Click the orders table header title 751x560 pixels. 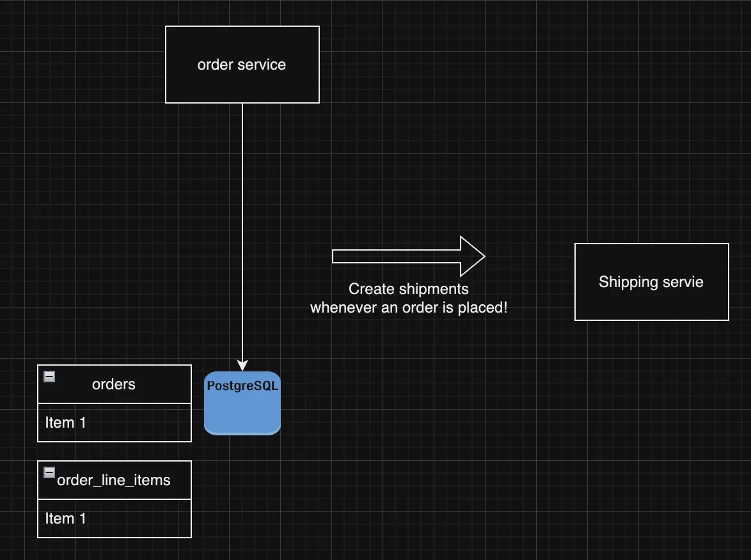tap(113, 384)
